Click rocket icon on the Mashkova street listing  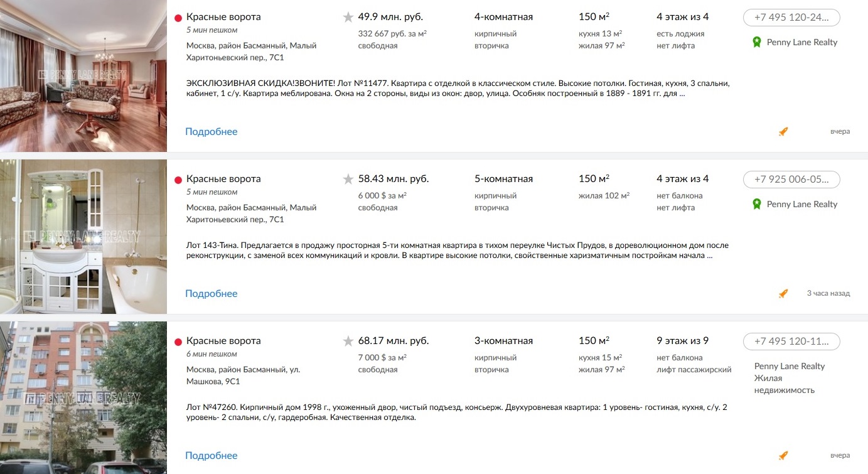(783, 456)
